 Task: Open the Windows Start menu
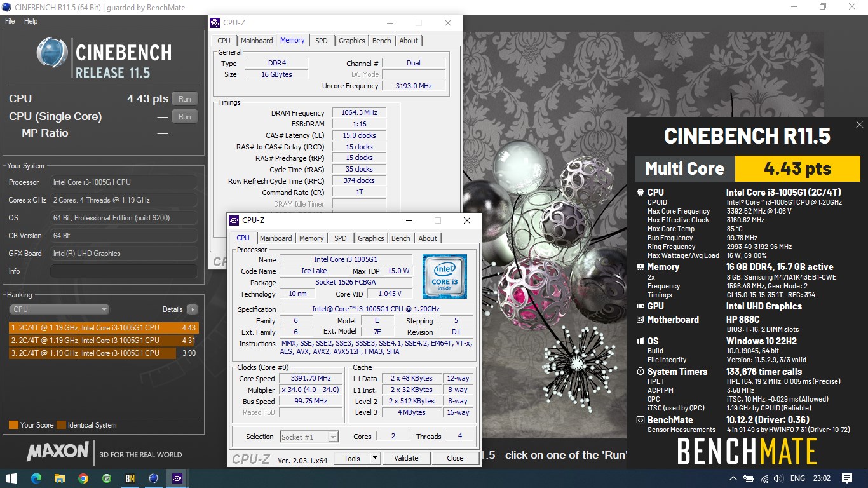coord(11,478)
